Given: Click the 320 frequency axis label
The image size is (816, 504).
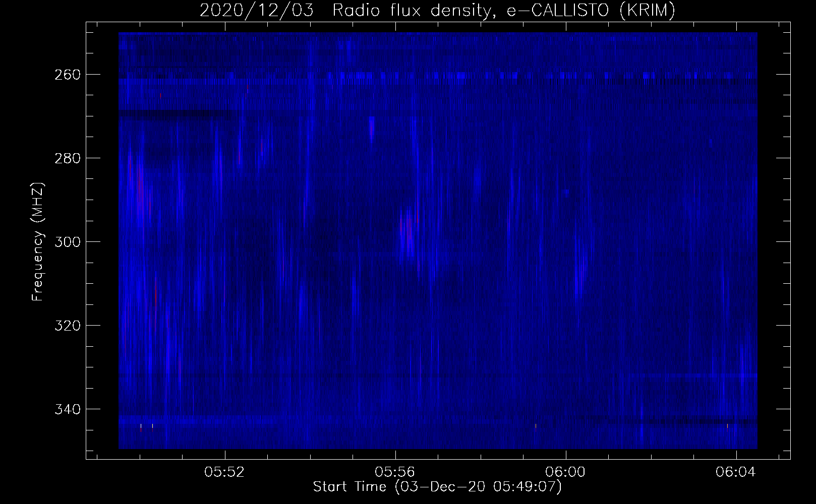Looking at the screenshot, I should coord(67,326).
